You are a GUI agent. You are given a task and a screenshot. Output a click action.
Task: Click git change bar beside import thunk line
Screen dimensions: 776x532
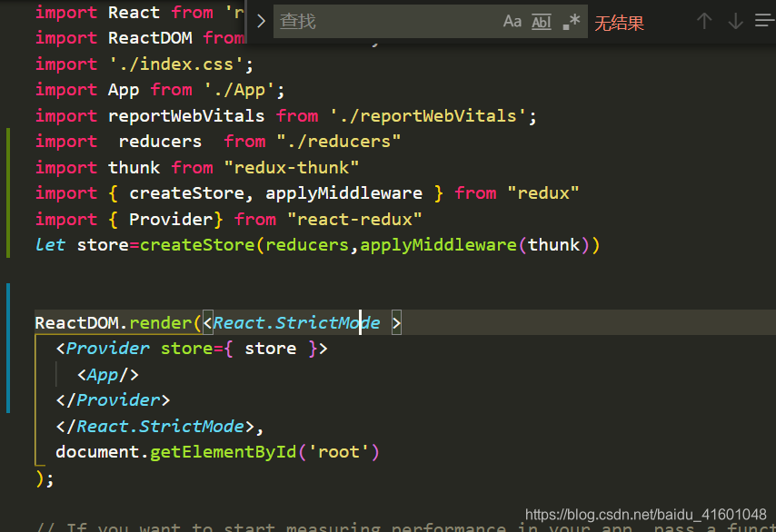coord(7,167)
